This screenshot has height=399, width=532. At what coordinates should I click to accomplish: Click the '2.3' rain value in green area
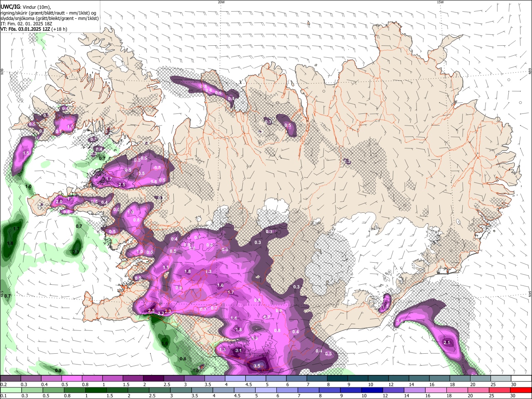click(76, 252)
